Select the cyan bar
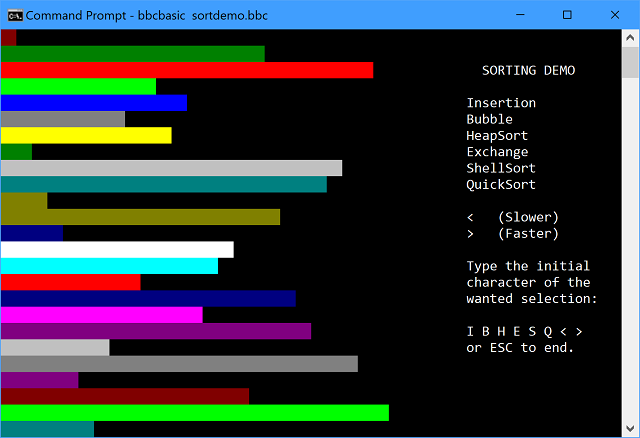 (x=109, y=266)
